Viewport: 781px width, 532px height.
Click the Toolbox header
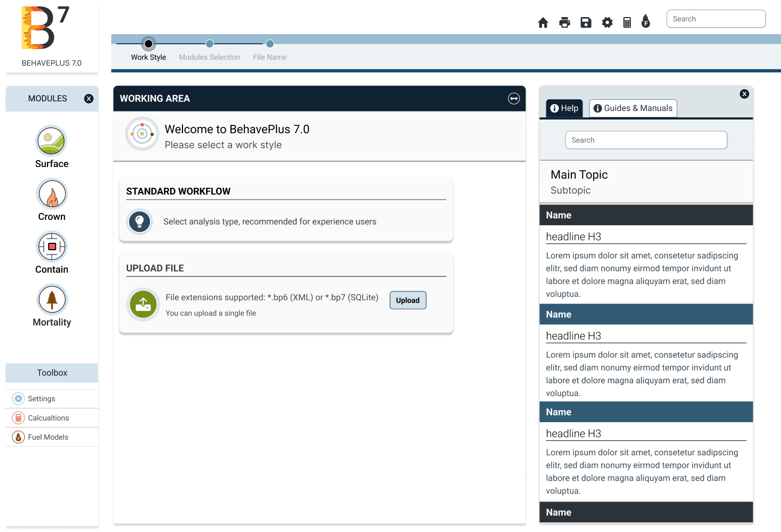[52, 373]
